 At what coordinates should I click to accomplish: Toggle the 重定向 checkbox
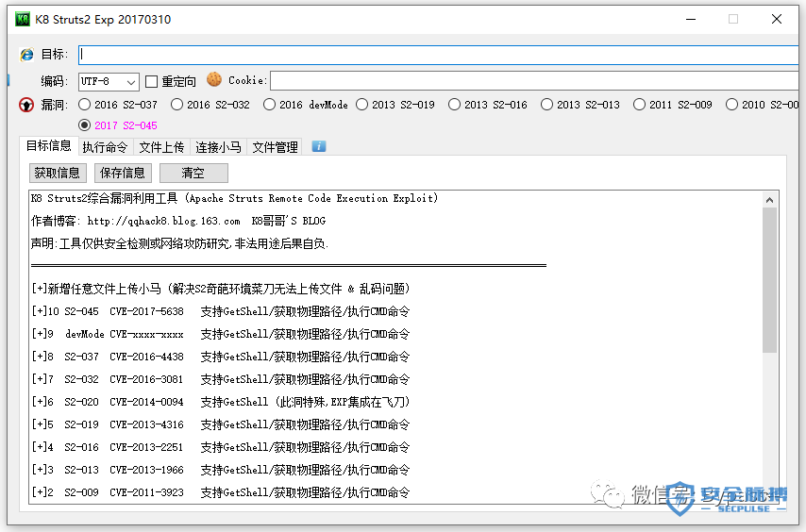point(151,81)
